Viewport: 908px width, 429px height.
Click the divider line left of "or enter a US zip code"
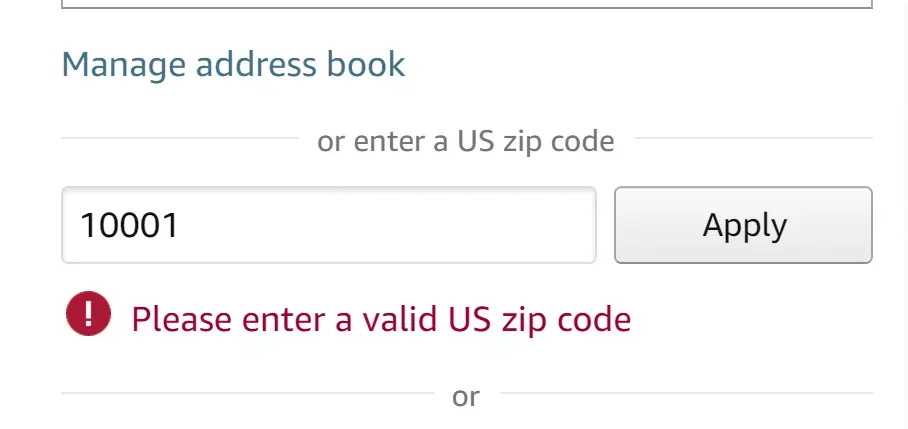coord(180,138)
